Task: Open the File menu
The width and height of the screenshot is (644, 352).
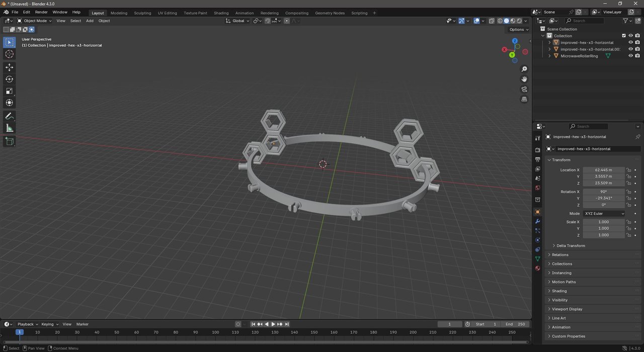Action: pos(15,12)
